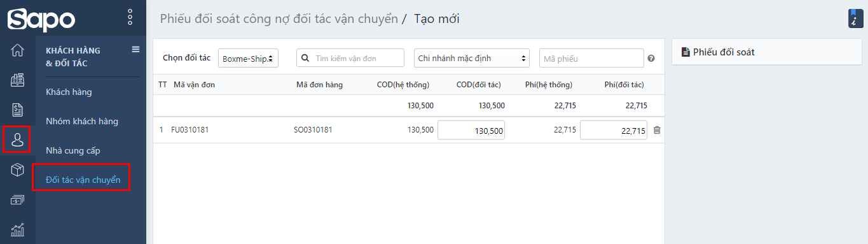This screenshot has height=244, width=868.
Task: Go to Khách hàng menu item
Action: 69,92
